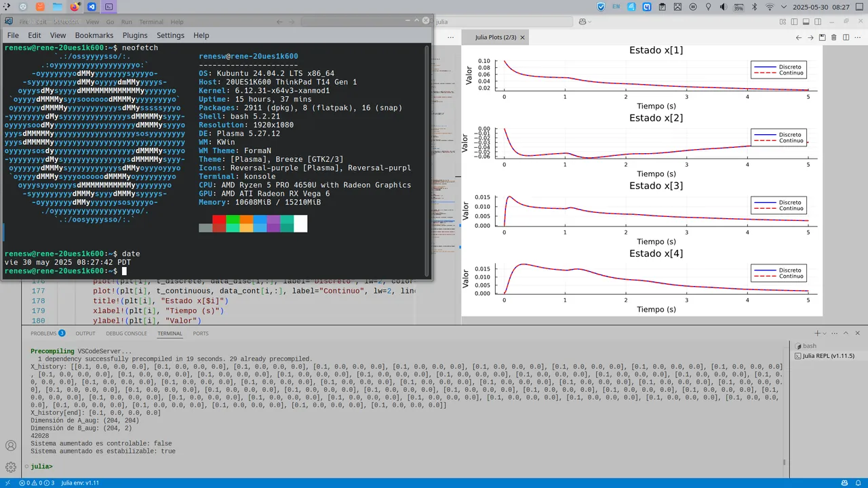Open the media pause tray icon
This screenshot has width=868, height=488.
click(x=693, y=7)
